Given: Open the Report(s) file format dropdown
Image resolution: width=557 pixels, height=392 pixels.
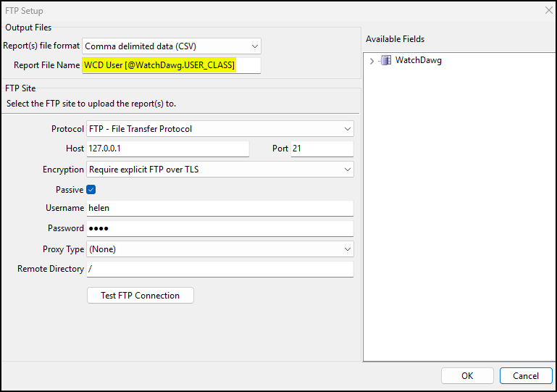Looking at the screenshot, I should coord(172,46).
